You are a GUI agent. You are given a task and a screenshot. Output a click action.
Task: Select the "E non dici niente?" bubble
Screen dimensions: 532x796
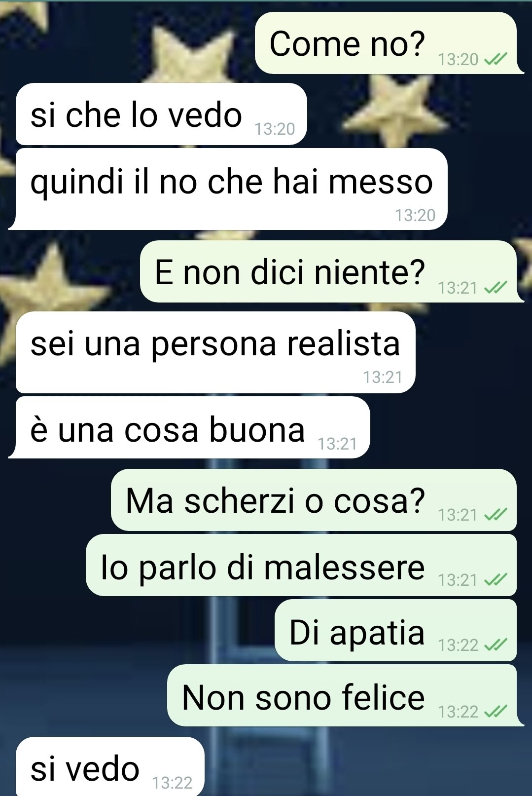[x=332, y=271]
